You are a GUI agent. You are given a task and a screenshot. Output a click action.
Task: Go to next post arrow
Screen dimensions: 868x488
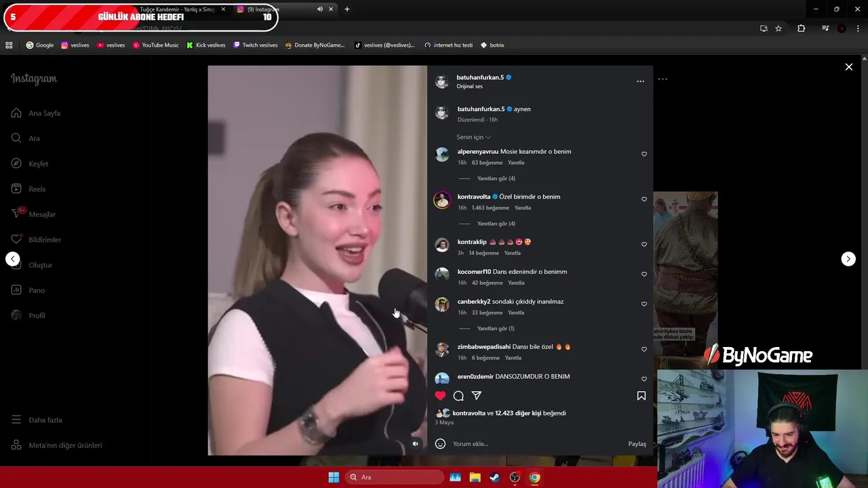(848, 259)
